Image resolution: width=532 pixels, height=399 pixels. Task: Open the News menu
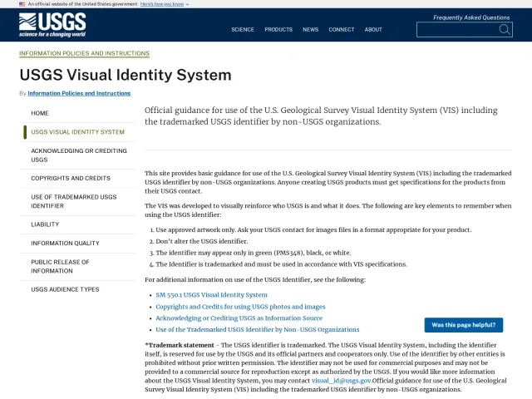[x=310, y=30]
